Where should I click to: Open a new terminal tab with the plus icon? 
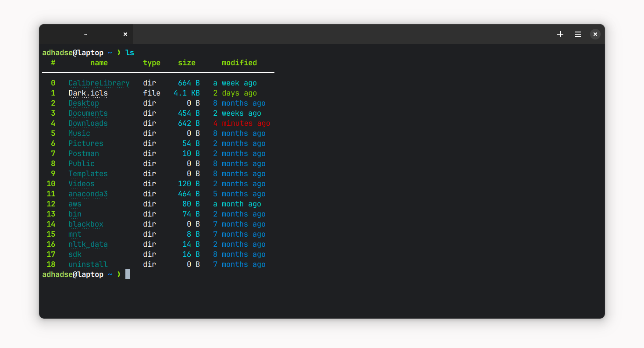tap(560, 34)
